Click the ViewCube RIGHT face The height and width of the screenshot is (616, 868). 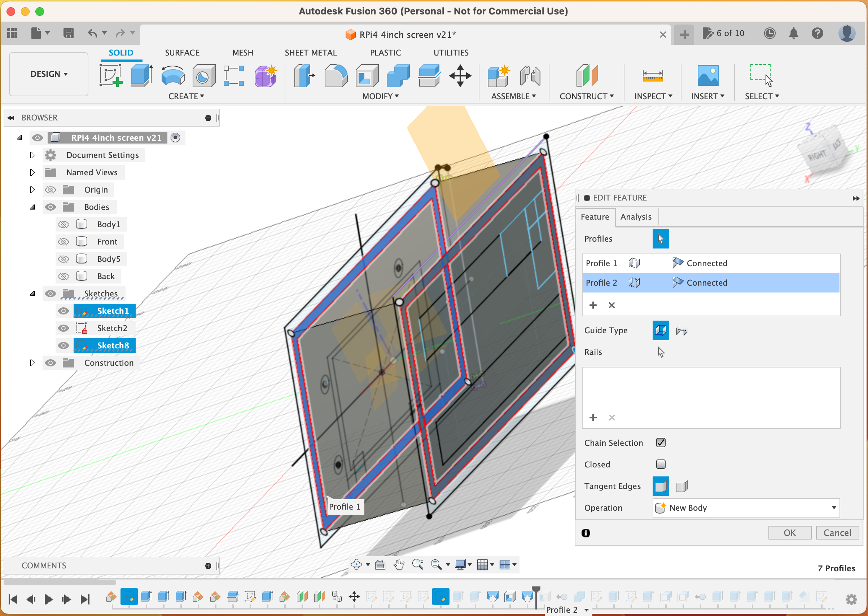(816, 155)
